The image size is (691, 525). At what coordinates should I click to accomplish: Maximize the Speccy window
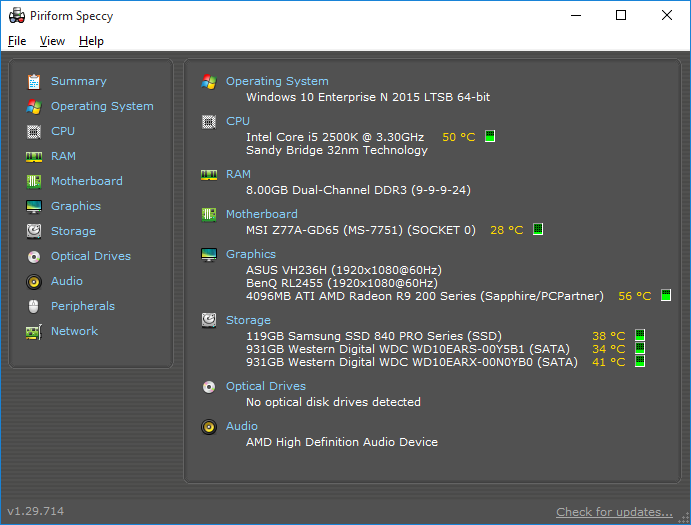point(621,15)
